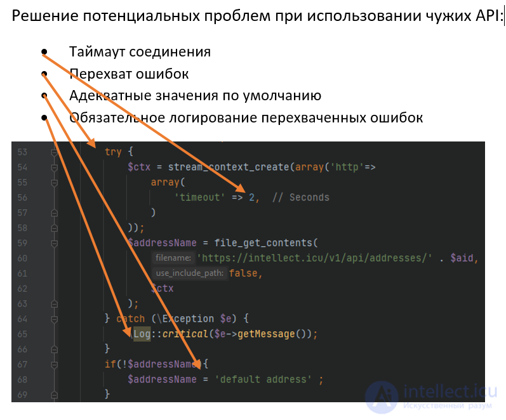Click line number 61 in the gutter

22,273
